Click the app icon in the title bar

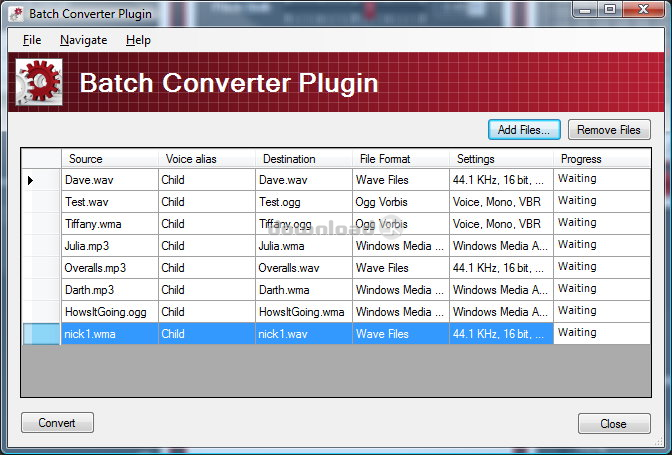pos(14,14)
